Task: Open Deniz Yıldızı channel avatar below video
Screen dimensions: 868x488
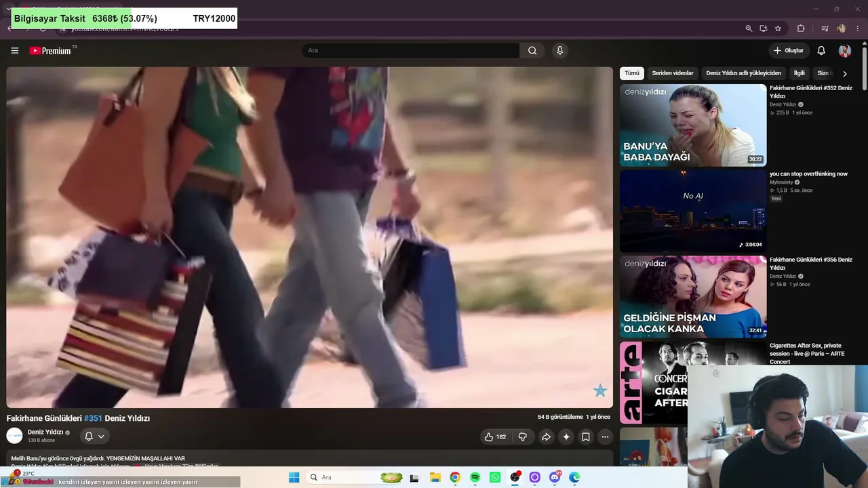Action: tap(14, 436)
